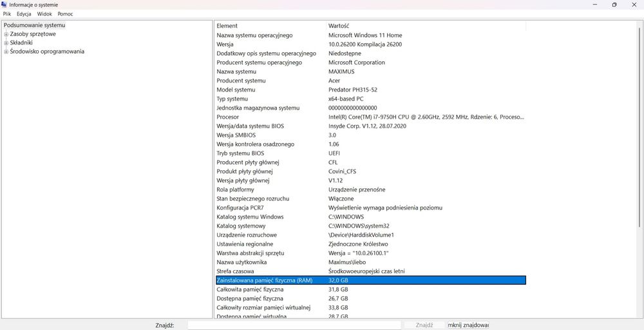Select Całkowita pamięć fizyczna row
Screen dimensions: 644x330
point(370,289)
